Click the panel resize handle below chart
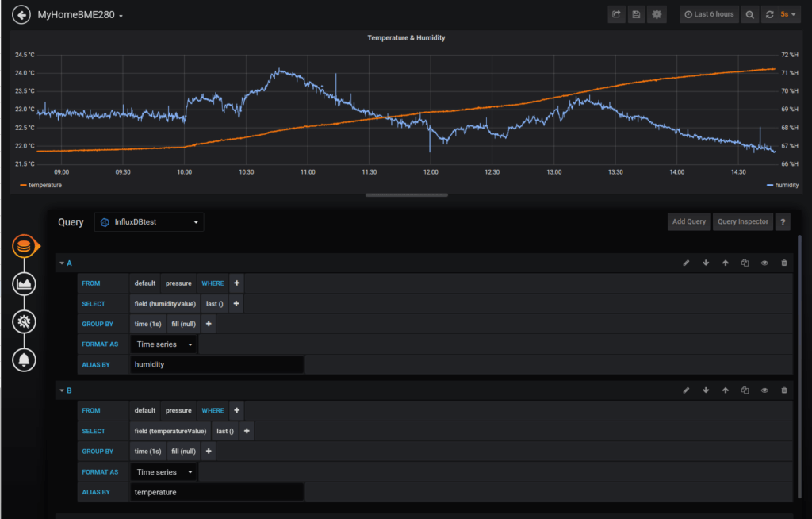 (x=407, y=195)
